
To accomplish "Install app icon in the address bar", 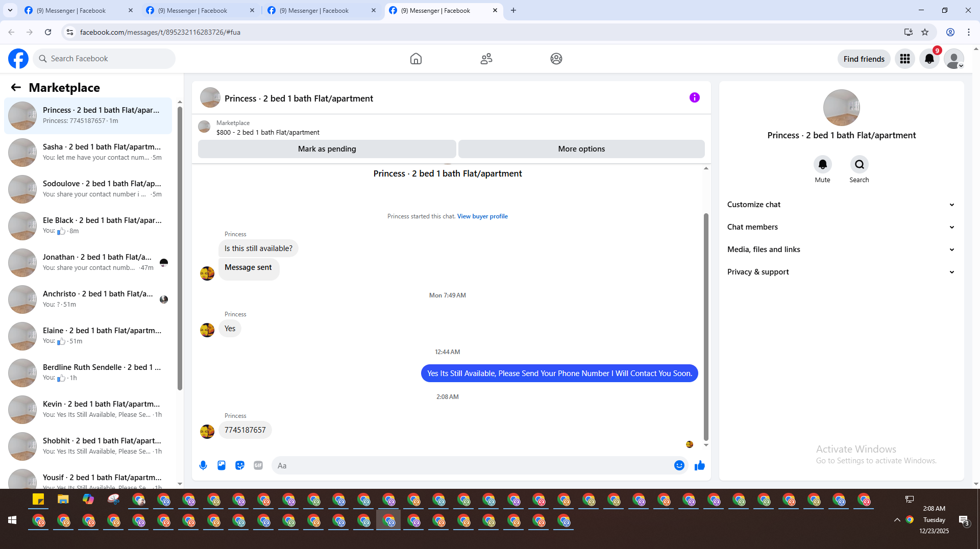I will pyautogui.click(x=909, y=32).
